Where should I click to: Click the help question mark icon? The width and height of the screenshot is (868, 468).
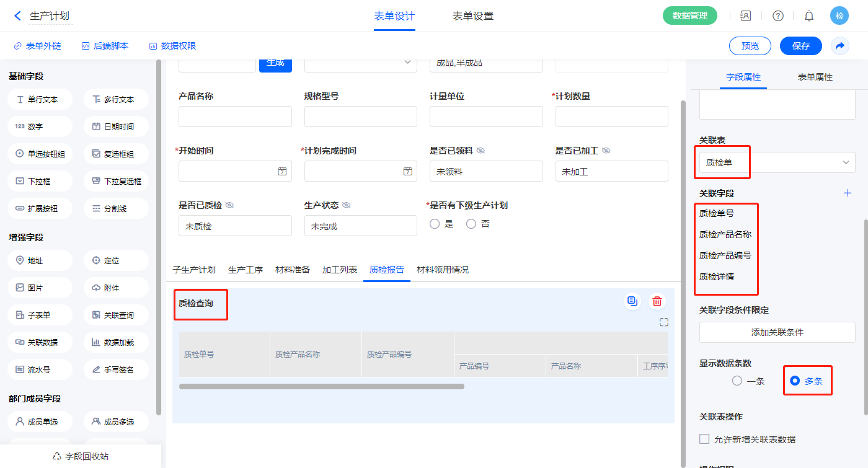click(778, 16)
